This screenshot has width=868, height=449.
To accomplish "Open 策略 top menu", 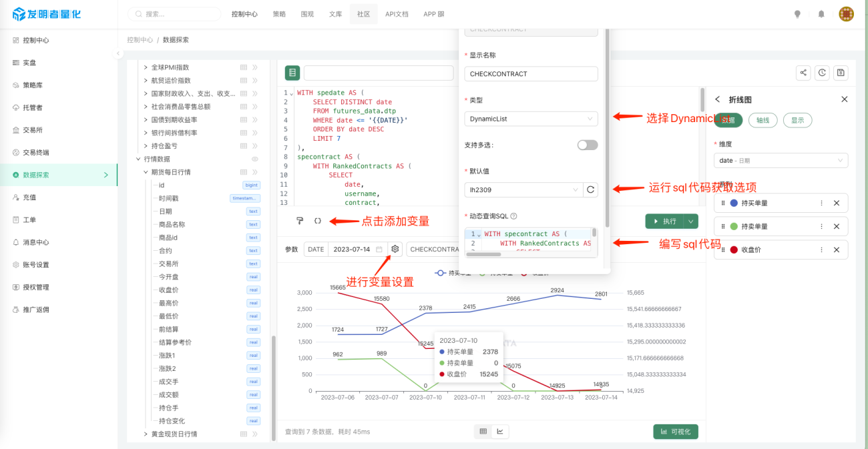I will point(279,14).
